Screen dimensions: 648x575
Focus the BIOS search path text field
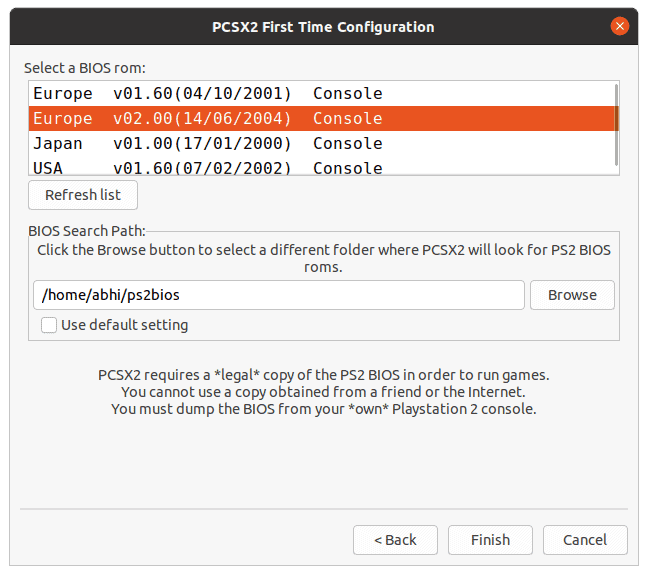[279, 295]
